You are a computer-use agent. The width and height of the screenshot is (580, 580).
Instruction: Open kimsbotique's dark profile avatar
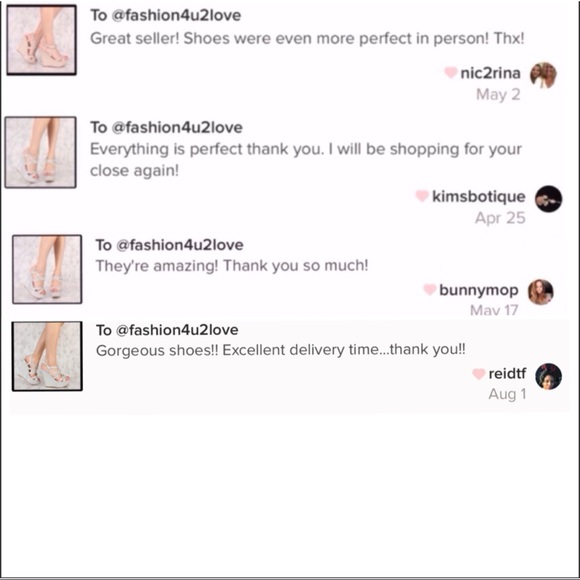pyautogui.click(x=549, y=199)
